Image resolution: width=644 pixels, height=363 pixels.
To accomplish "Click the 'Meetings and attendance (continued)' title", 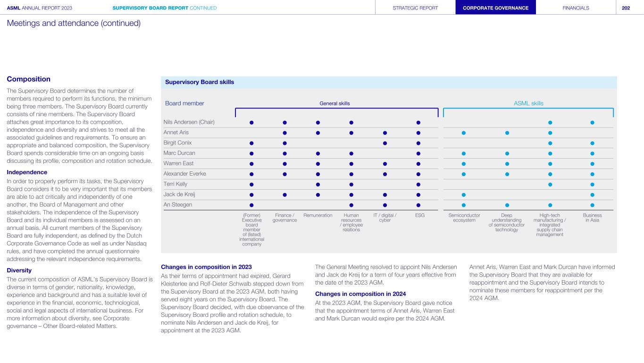I will coord(74,23).
